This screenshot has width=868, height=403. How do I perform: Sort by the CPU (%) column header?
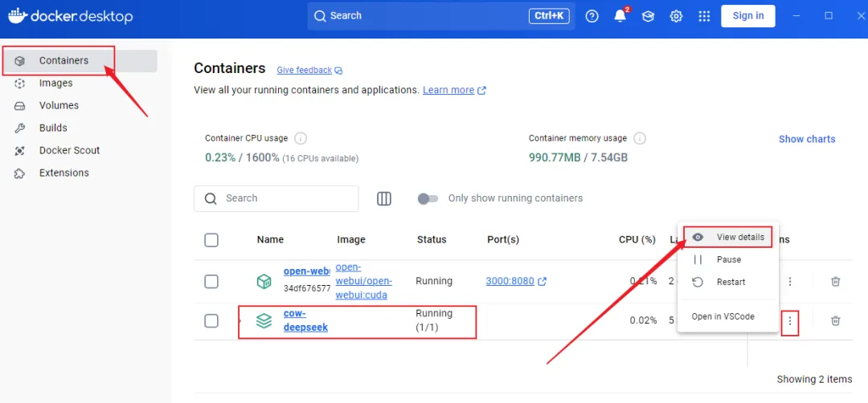(637, 239)
